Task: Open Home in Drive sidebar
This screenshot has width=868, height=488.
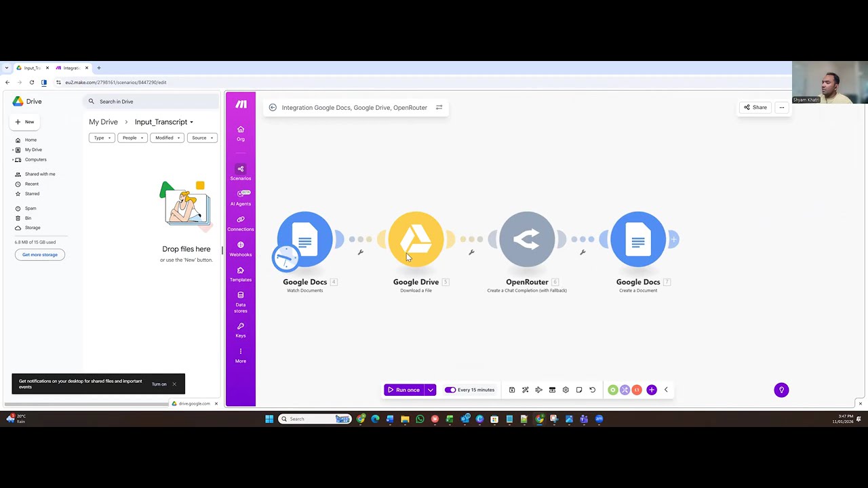Action: [31, 140]
